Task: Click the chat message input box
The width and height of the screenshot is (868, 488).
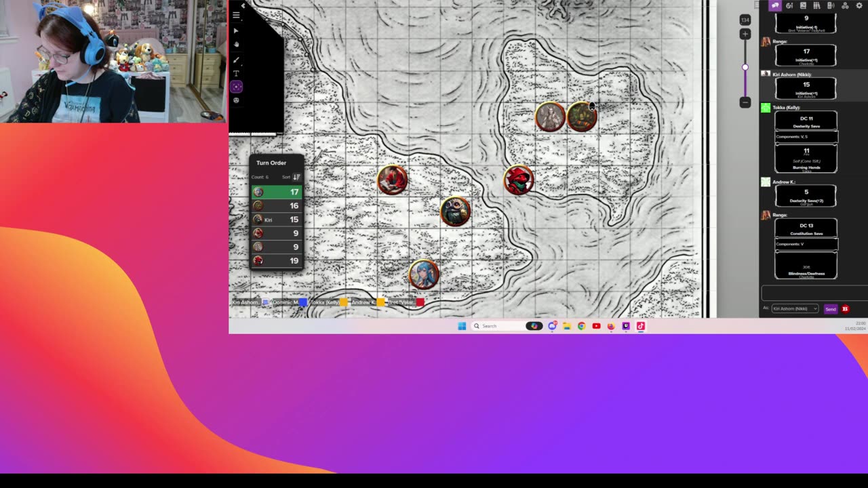Action: (x=814, y=293)
